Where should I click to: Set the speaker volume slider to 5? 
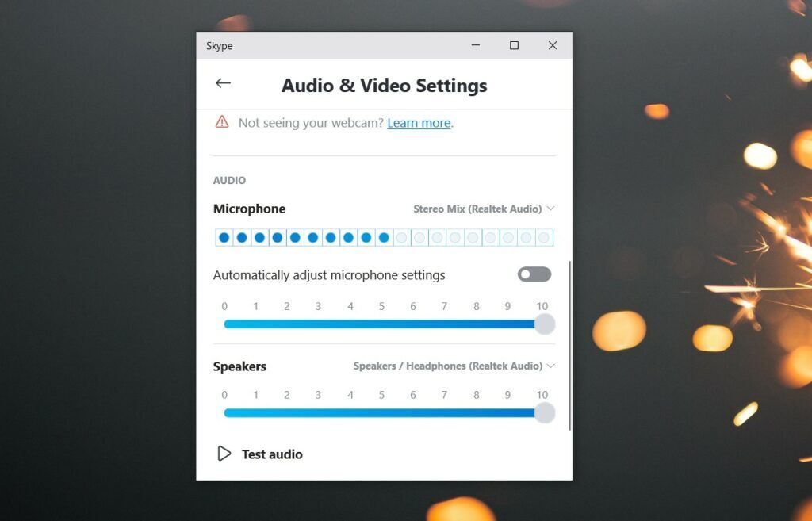coord(381,412)
